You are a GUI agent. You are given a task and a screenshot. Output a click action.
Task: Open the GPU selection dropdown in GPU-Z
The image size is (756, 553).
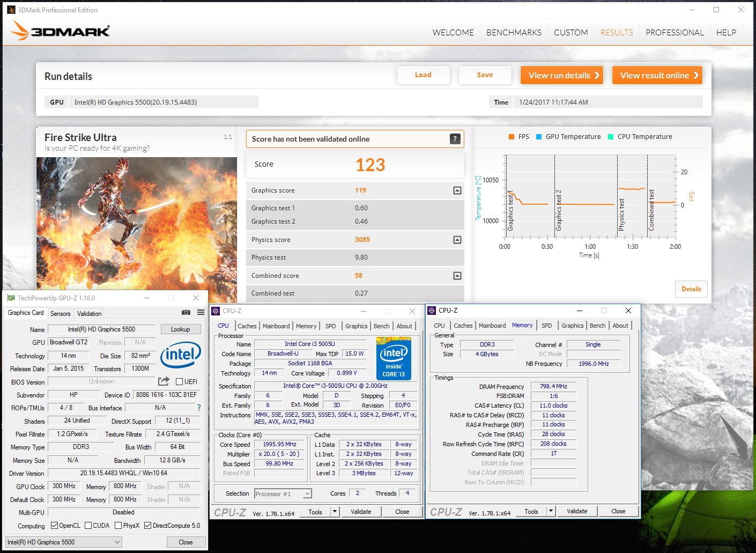(64, 542)
